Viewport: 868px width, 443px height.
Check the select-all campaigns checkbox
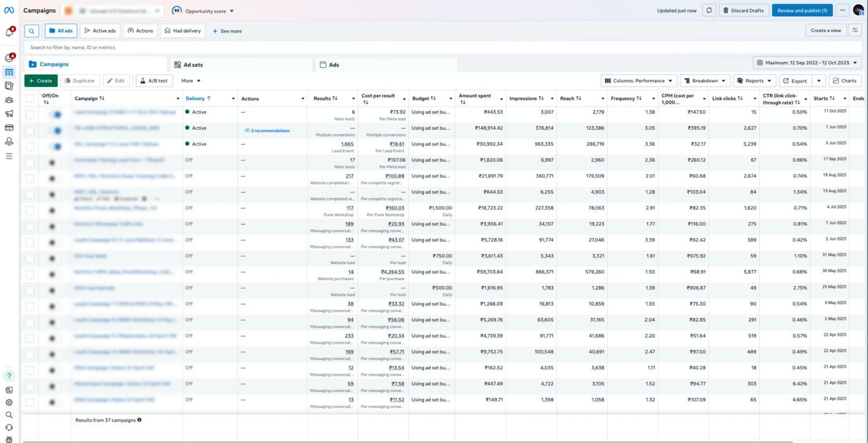point(30,99)
